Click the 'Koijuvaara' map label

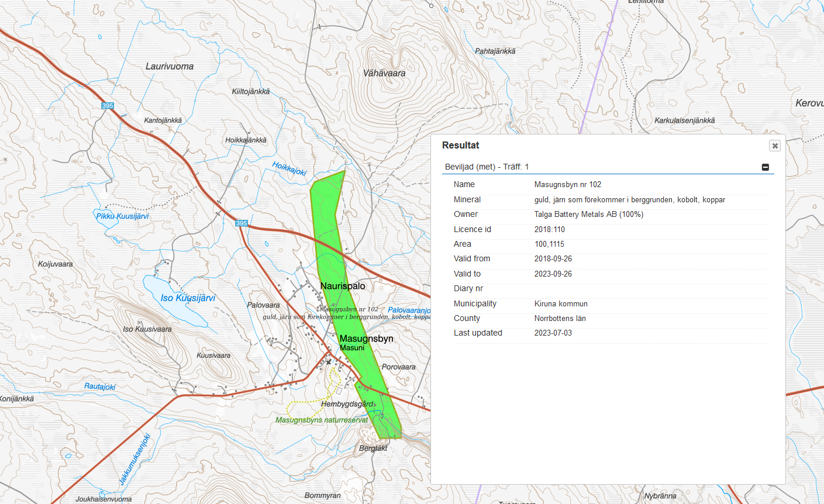tap(56, 264)
